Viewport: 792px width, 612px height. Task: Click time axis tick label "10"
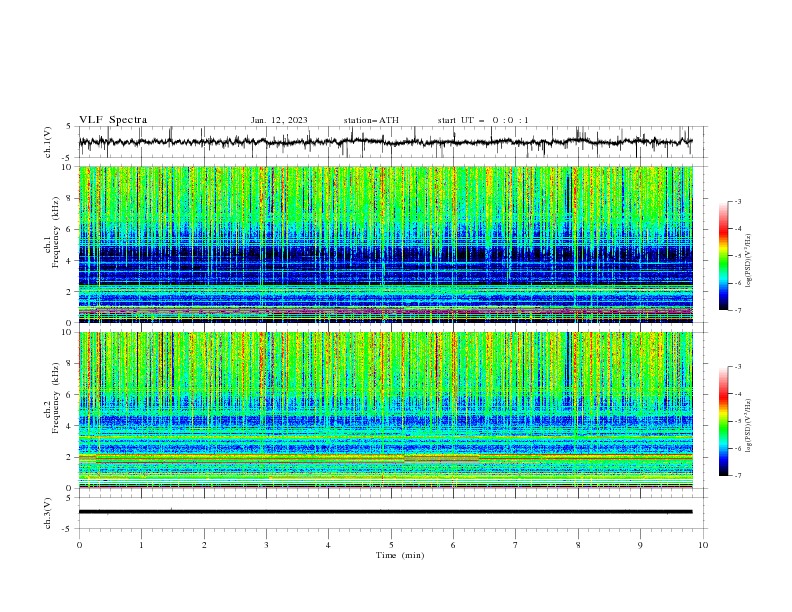pos(703,545)
